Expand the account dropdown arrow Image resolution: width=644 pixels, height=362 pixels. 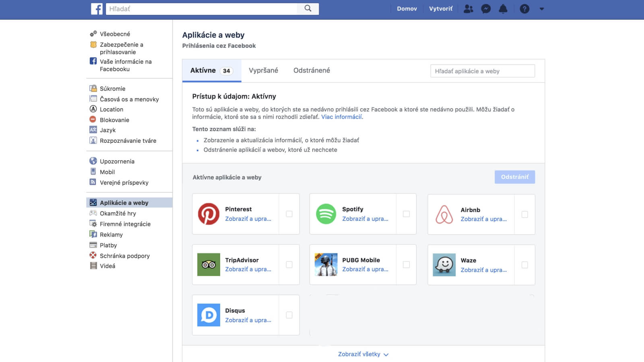tap(542, 9)
